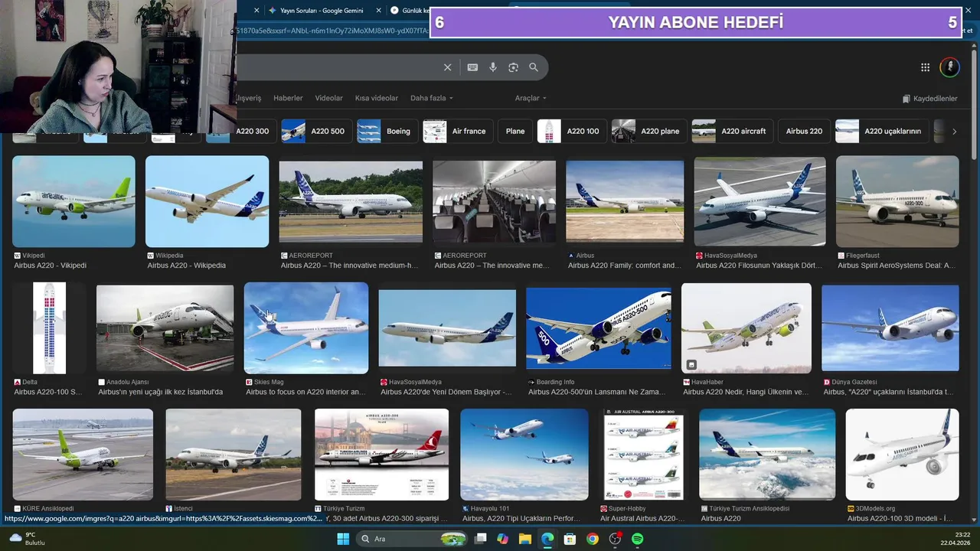The width and height of the screenshot is (980, 551).
Task: Open the Fliegerfaust A220-300 thumbnail
Action: 897,202
